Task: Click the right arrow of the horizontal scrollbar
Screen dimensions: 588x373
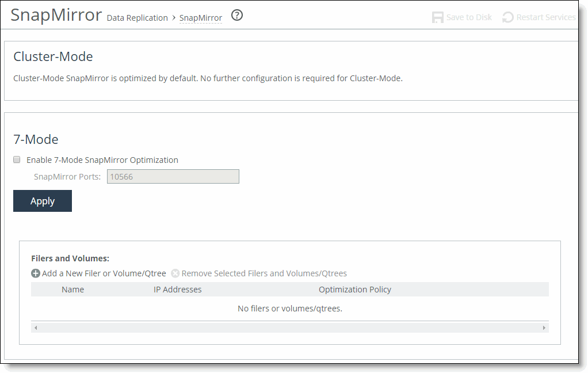Action: pos(544,328)
